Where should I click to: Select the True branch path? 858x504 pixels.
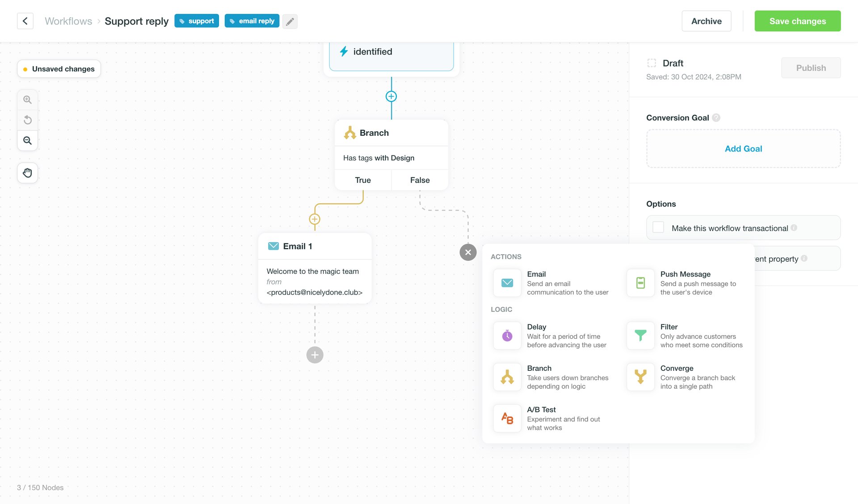tap(362, 180)
